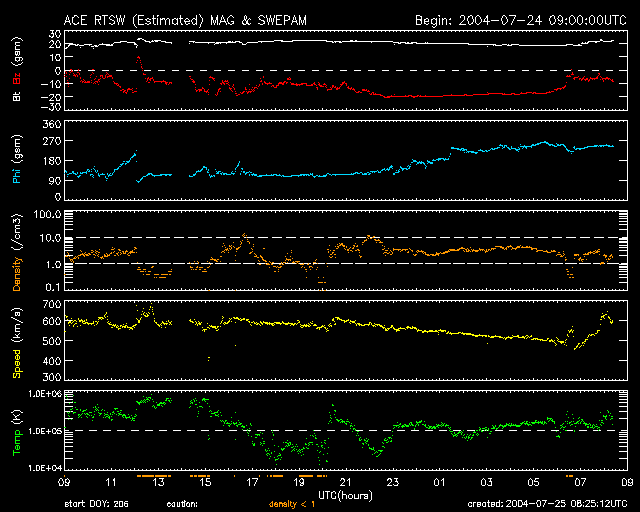Click the '-20' tick on the Bt Bz axis
The width and height of the screenshot is (640, 512).
click(x=51, y=97)
